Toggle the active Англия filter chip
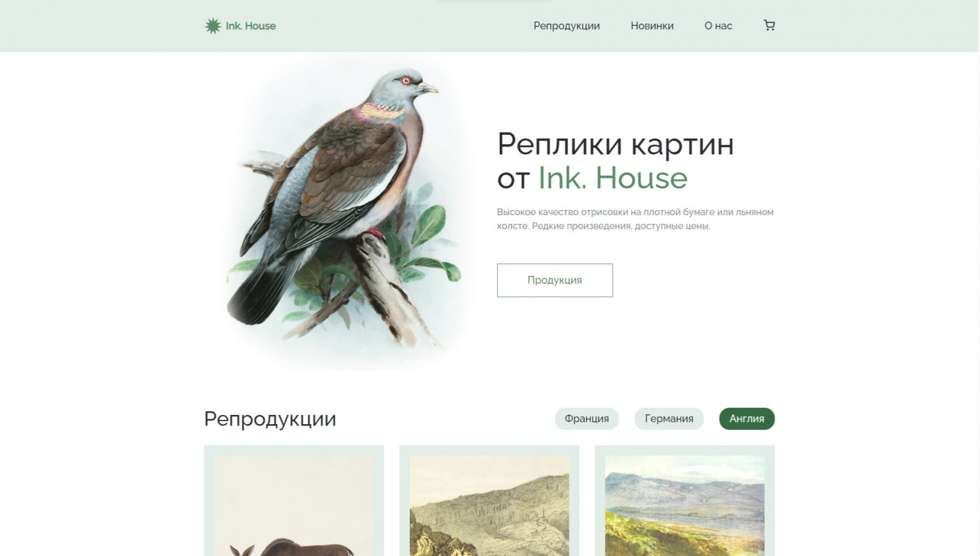The image size is (980, 556). (747, 419)
